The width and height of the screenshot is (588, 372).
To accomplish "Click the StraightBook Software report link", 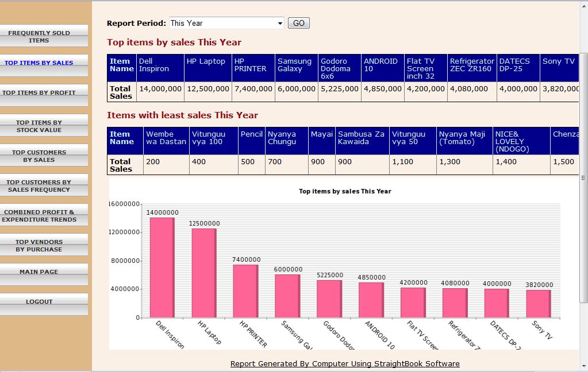I will click(345, 363).
